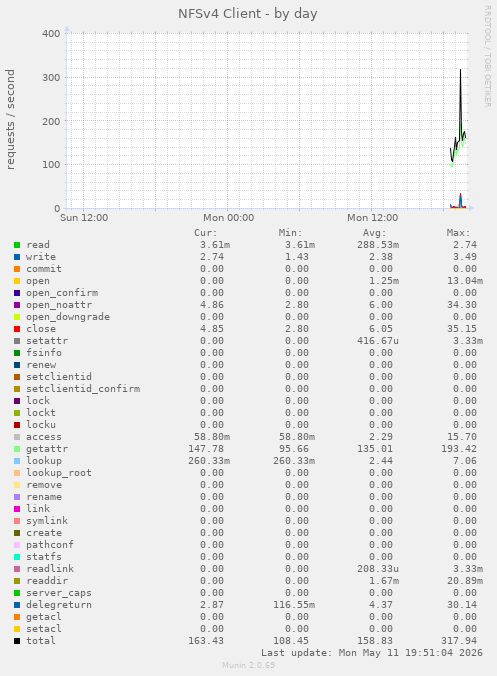Click the black total legend swatch

[17, 641]
